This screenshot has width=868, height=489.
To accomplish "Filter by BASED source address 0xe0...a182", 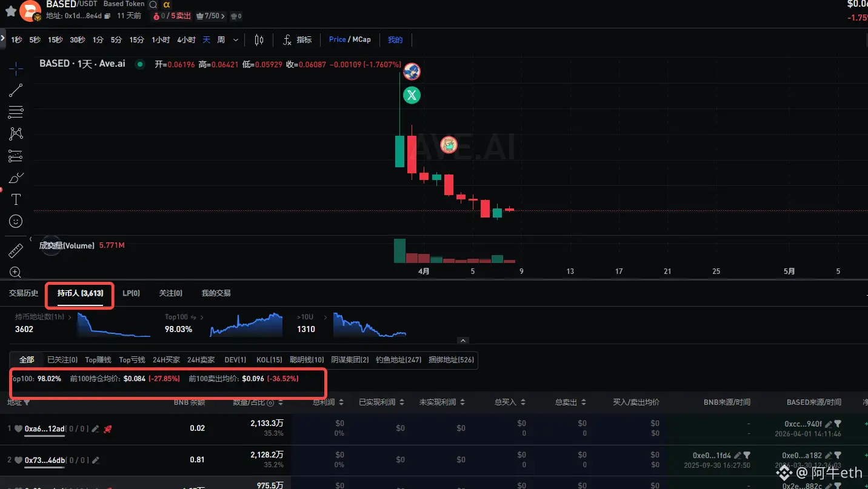I will (x=838, y=455).
